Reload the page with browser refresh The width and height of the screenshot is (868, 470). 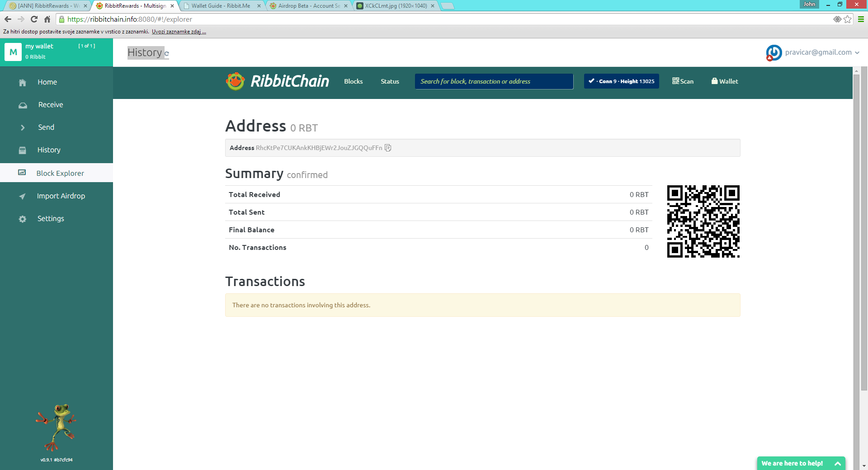(x=34, y=19)
